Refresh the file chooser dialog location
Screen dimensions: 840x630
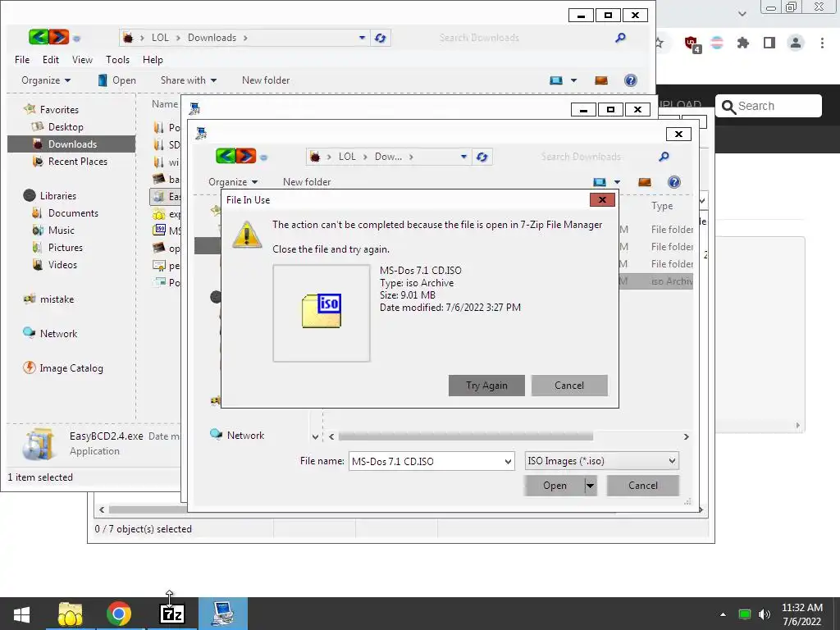click(482, 157)
